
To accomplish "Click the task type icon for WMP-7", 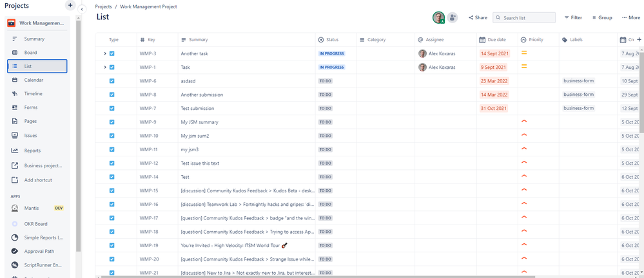I will [x=112, y=108].
